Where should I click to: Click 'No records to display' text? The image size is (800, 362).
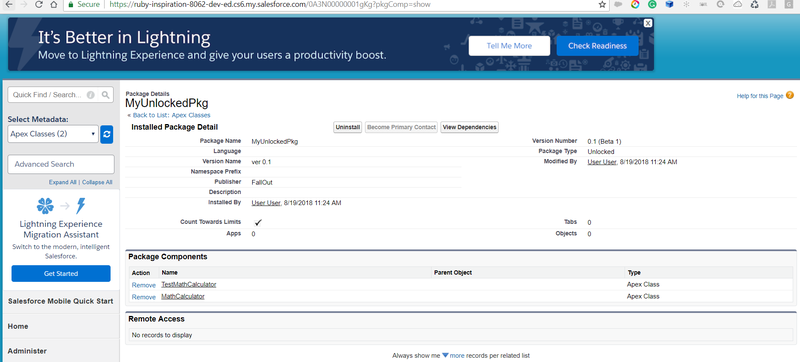162,335
